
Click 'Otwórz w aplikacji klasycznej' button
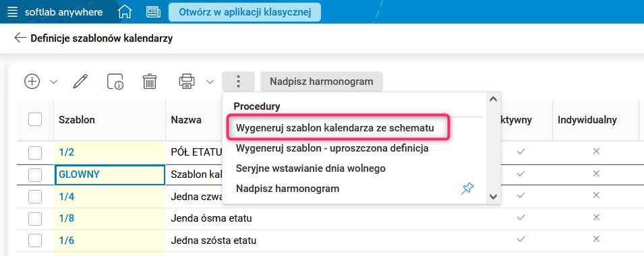(245, 12)
